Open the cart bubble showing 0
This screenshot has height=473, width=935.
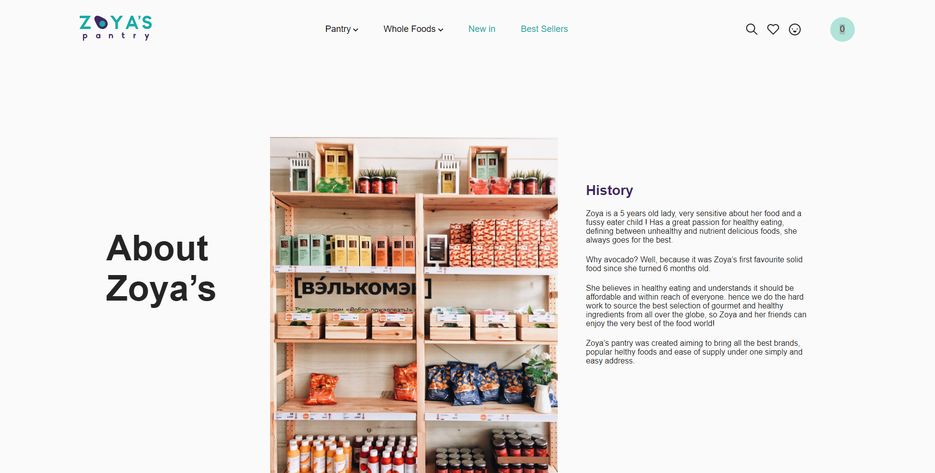tap(842, 29)
